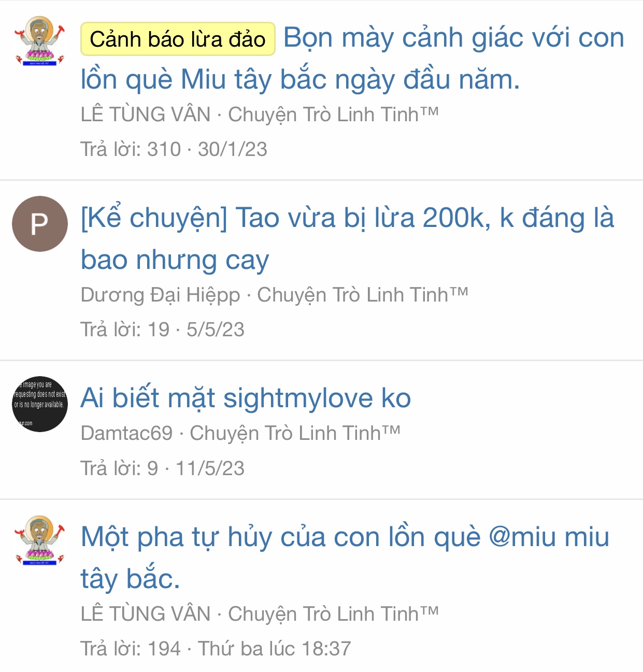Click author name Damtac69

(x=126, y=433)
